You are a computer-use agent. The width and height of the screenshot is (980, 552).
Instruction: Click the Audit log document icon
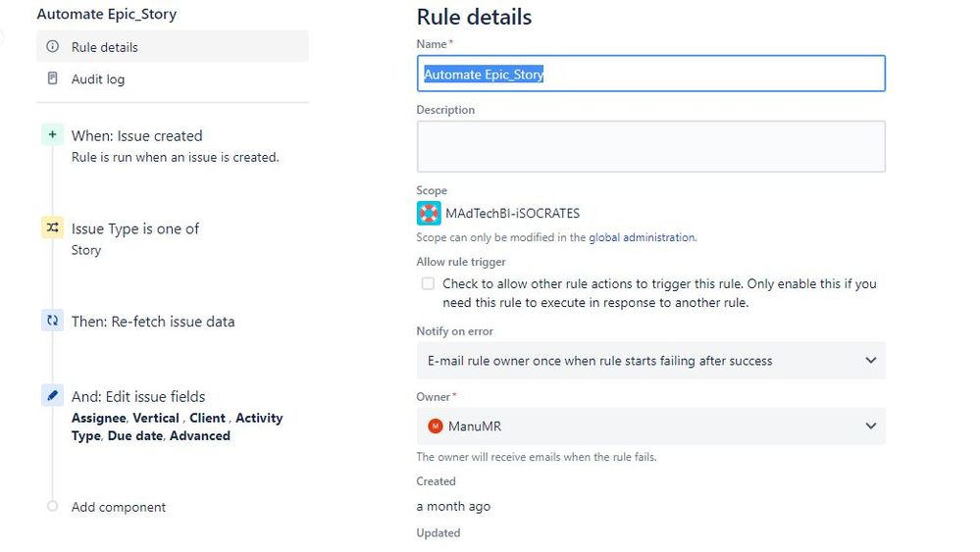point(53,78)
